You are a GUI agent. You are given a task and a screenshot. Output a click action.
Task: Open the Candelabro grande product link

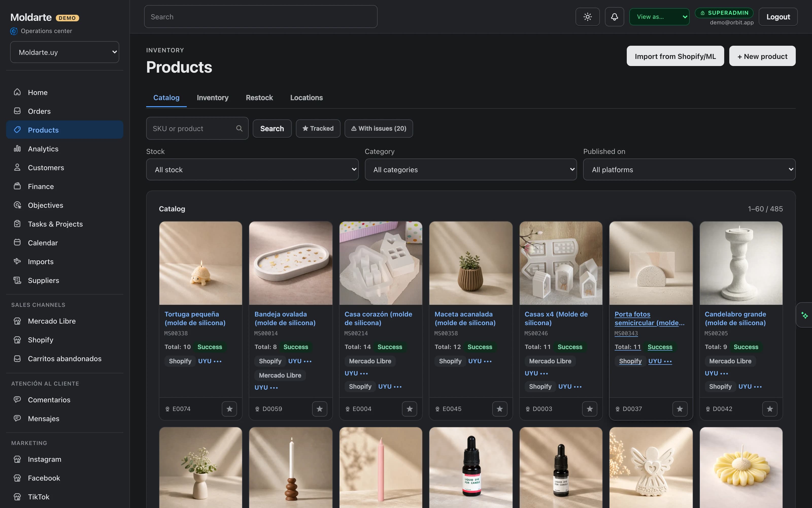(x=735, y=319)
